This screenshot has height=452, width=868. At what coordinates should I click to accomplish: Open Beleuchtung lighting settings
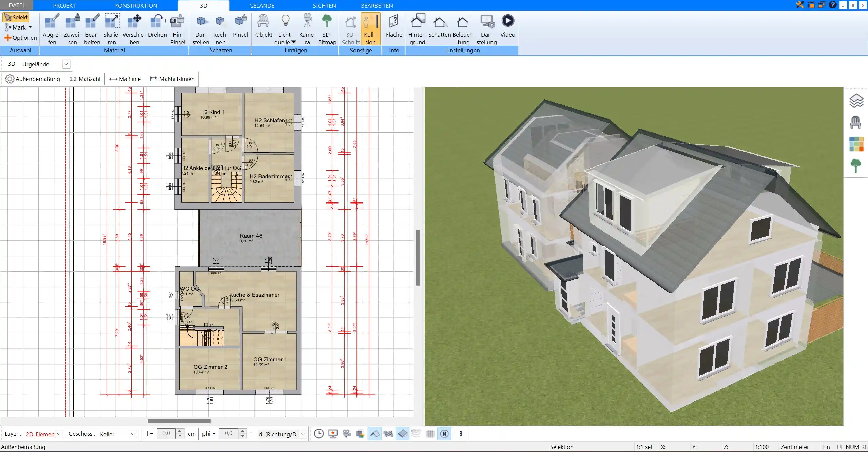click(463, 29)
